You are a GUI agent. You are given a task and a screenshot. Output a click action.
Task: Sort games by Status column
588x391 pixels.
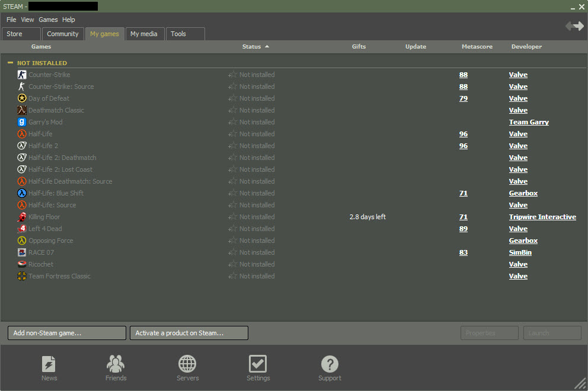[x=255, y=46]
